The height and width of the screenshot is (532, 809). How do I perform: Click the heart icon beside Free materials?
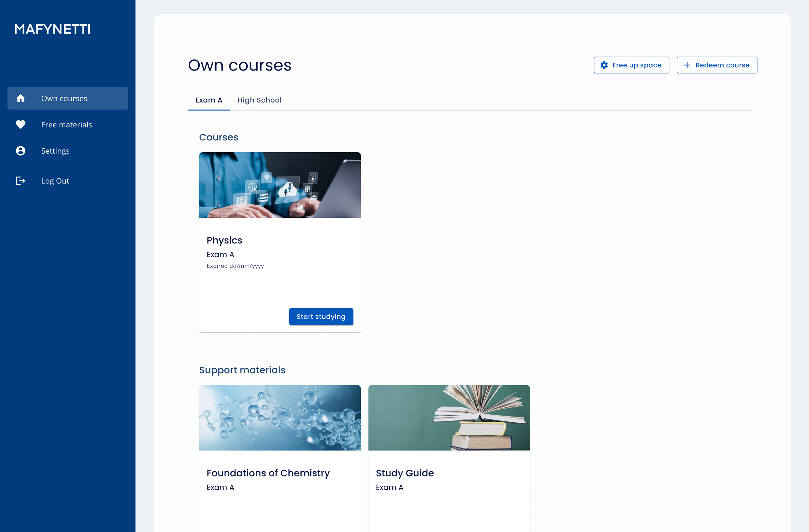pos(20,125)
